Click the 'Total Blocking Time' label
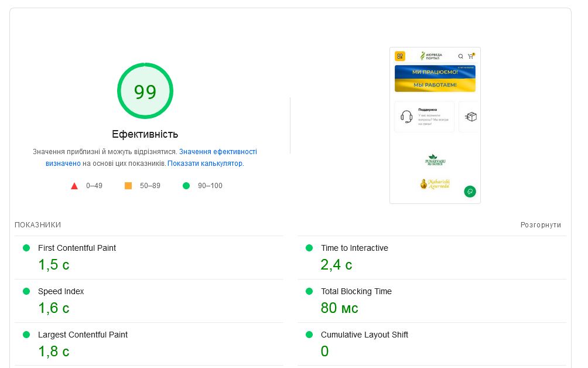 (x=356, y=291)
